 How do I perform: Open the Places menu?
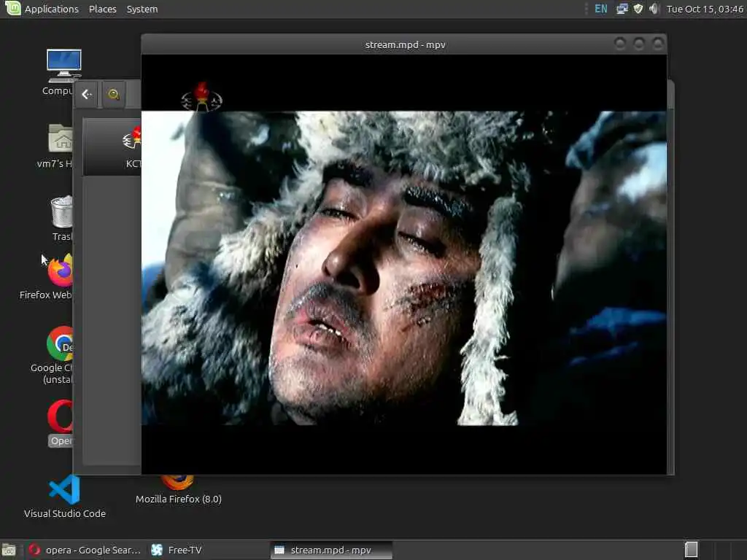click(102, 9)
